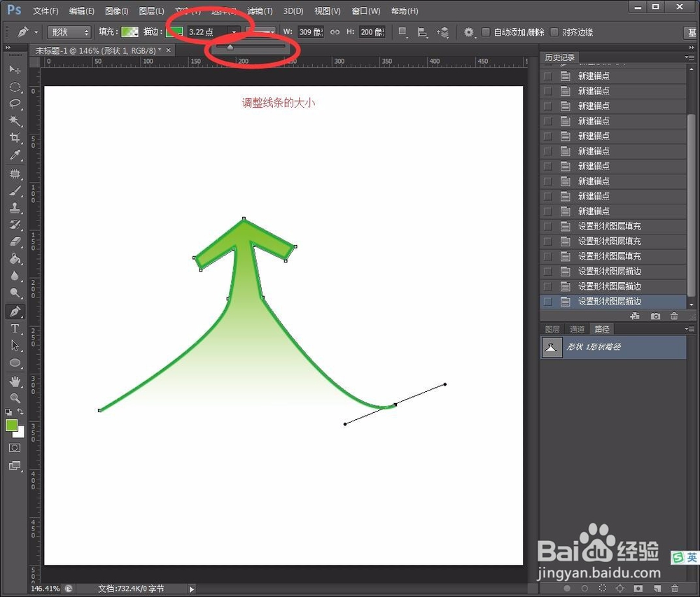
Task: Activate the Zoom tool
Action: point(15,398)
